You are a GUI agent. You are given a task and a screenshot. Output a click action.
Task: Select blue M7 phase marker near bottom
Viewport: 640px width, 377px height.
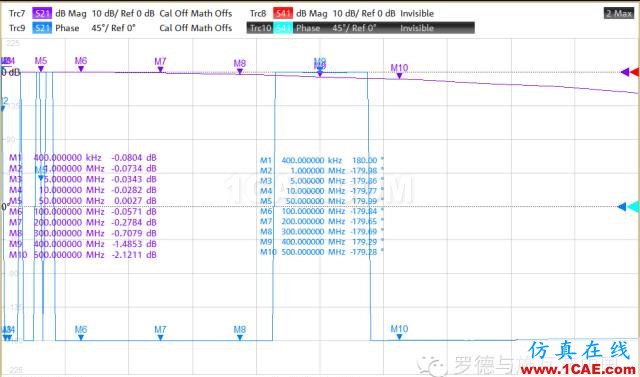pyautogui.click(x=160, y=337)
